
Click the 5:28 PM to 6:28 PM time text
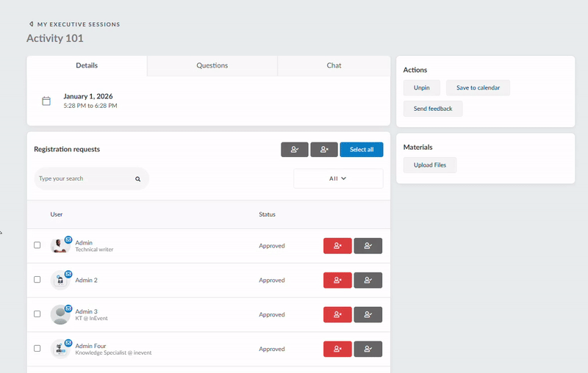coord(90,106)
